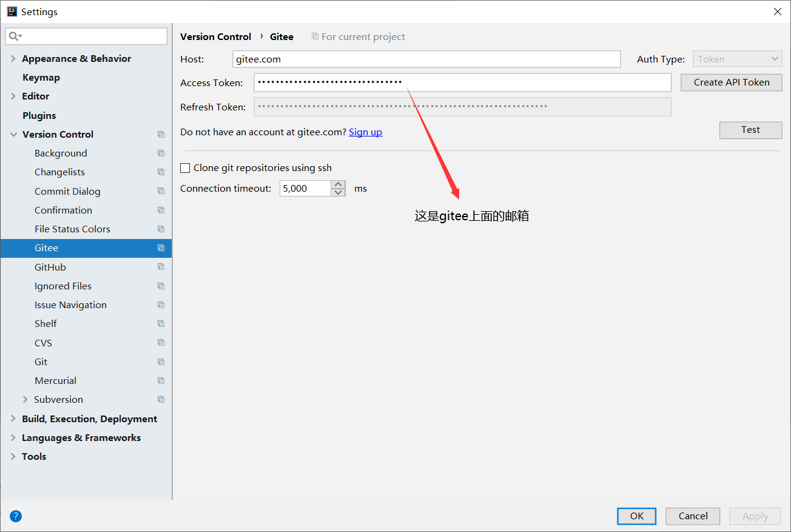The width and height of the screenshot is (791, 532).
Task: Click the project icon next to Gitee row
Action: coord(161,248)
